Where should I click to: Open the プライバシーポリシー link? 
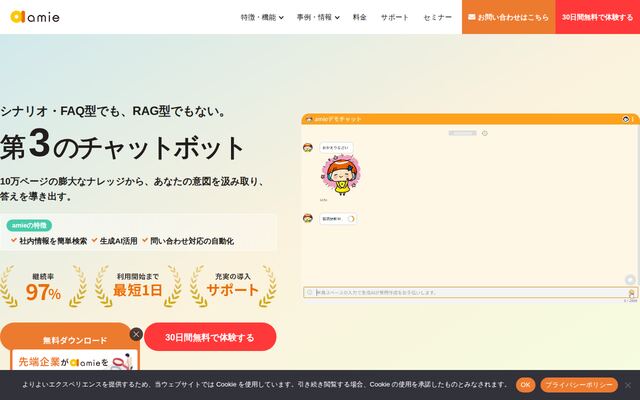pos(579,384)
